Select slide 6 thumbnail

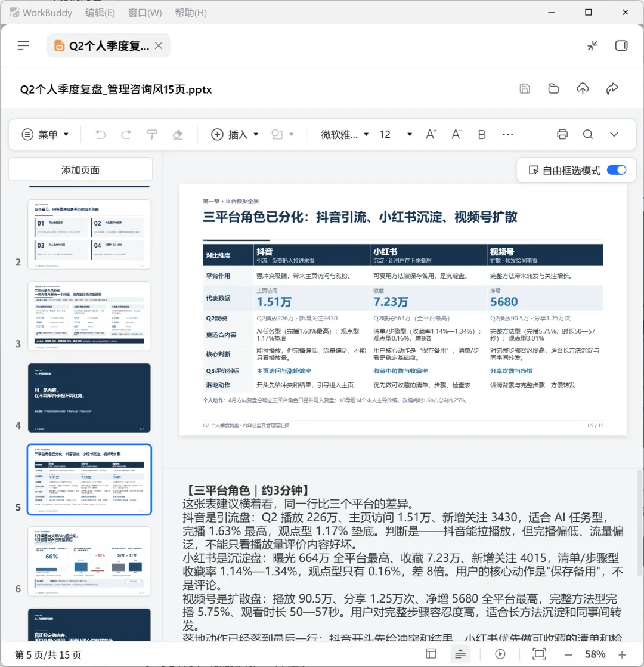point(89,561)
